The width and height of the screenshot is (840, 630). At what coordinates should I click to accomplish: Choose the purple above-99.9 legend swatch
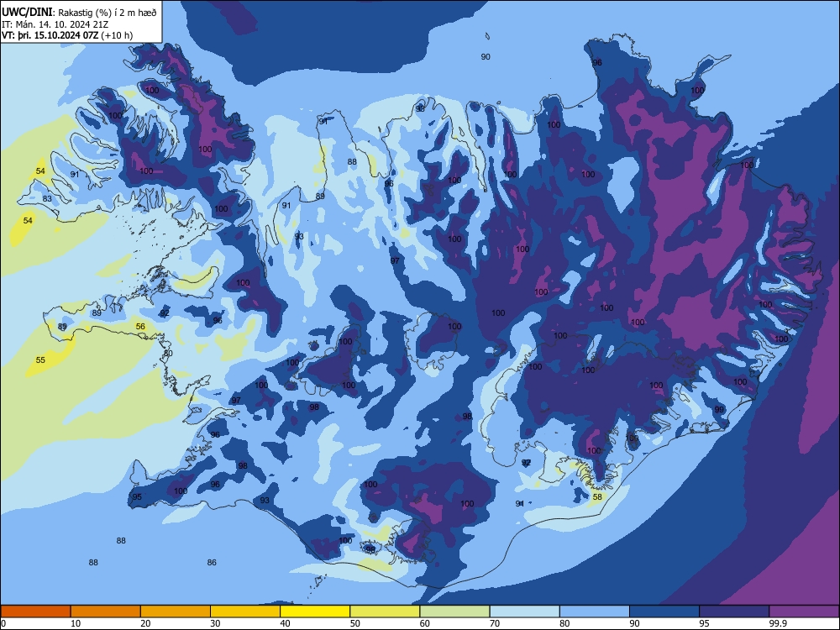(x=804, y=612)
